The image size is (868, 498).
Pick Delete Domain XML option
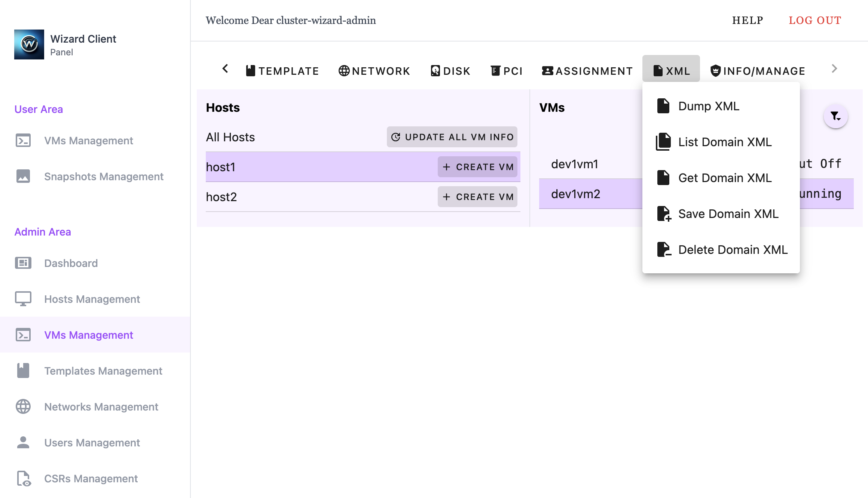(x=733, y=250)
